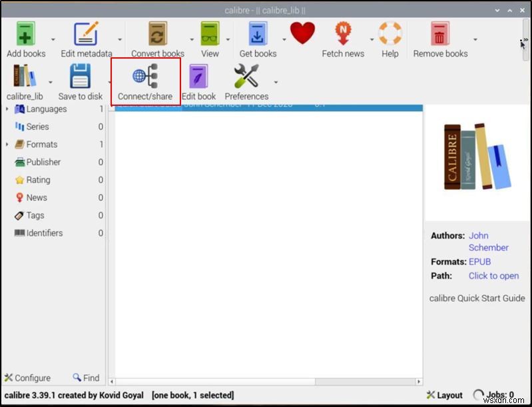The height and width of the screenshot is (407, 532).
Task: Expand the Languages tree node
Action: point(7,109)
